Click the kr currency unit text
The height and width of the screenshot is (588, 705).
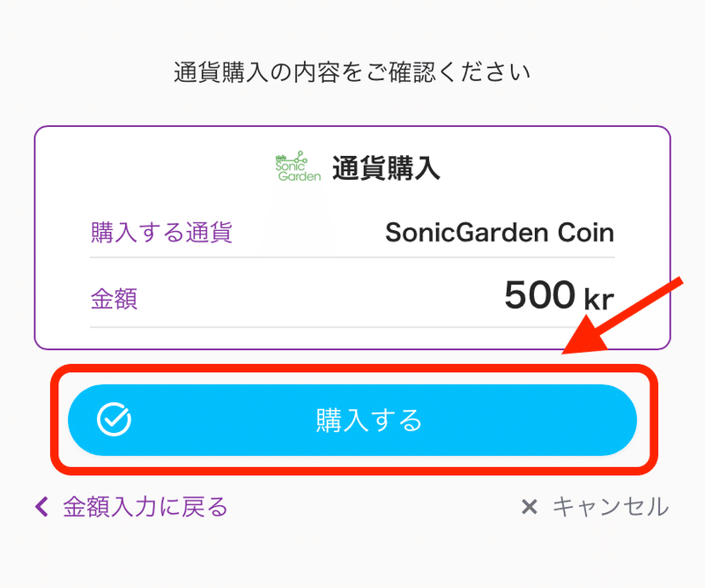pyautogui.click(x=599, y=299)
